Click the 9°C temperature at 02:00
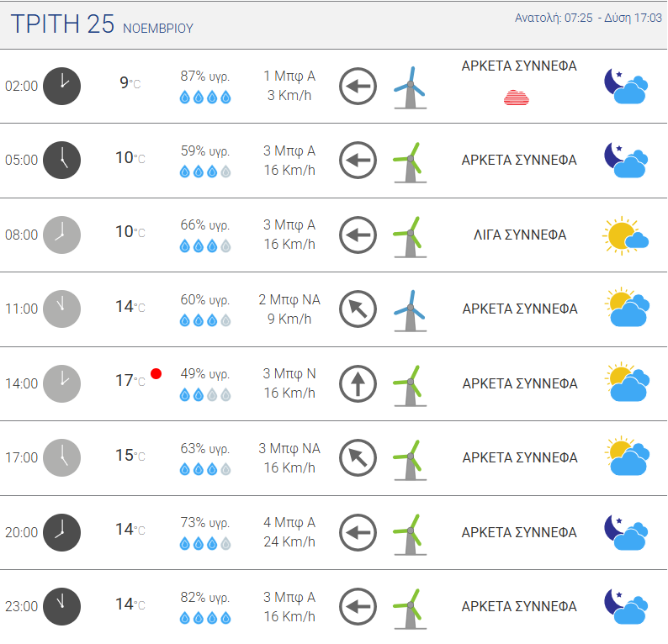This screenshot has height=644, width=668. tap(130, 82)
